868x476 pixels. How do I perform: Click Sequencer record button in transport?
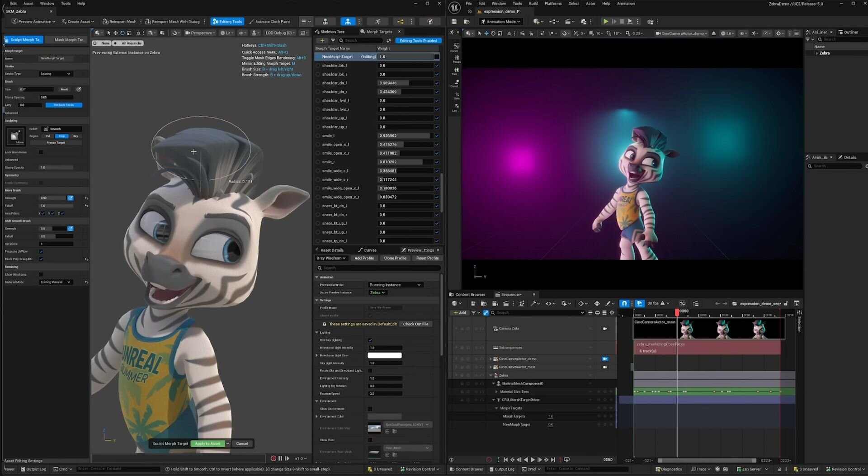pos(489,460)
